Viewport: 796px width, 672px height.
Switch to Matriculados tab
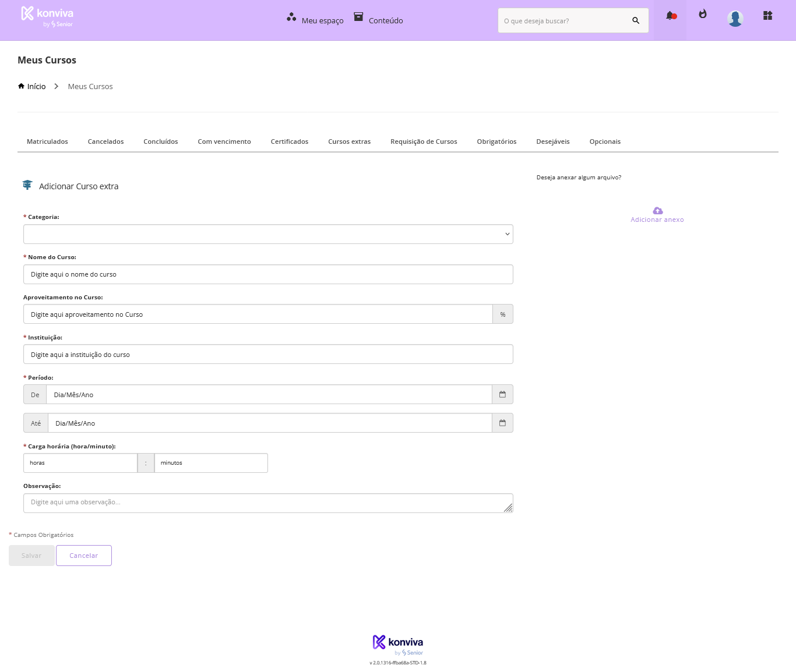click(47, 142)
